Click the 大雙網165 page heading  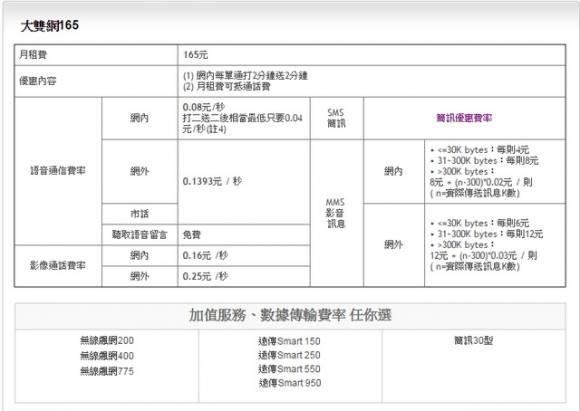click(x=50, y=26)
